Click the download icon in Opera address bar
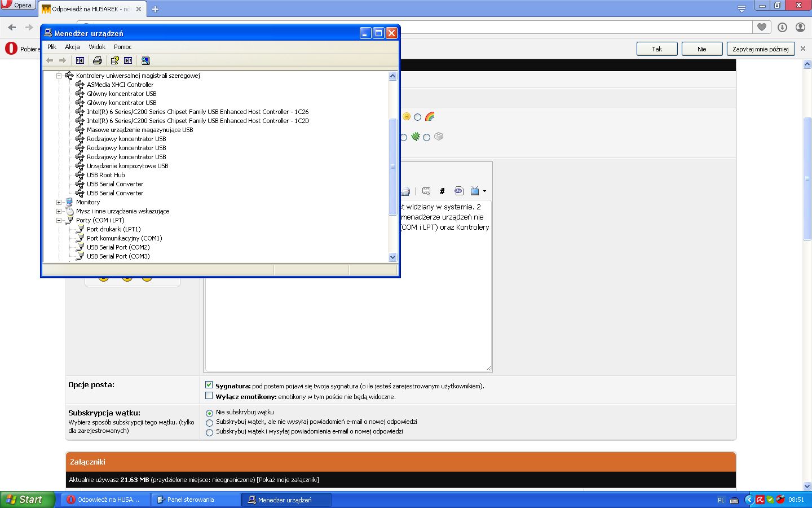 (782, 27)
